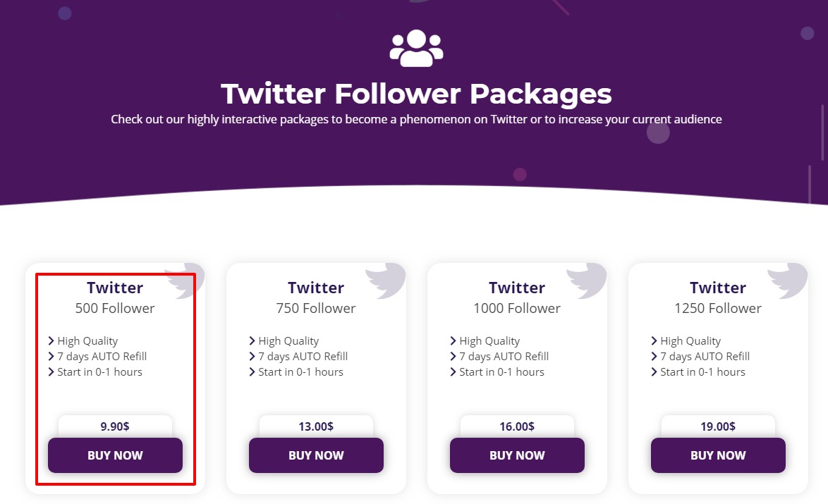The image size is (828, 504).
Task: Buy the 1250 Follower package
Action: (x=718, y=455)
